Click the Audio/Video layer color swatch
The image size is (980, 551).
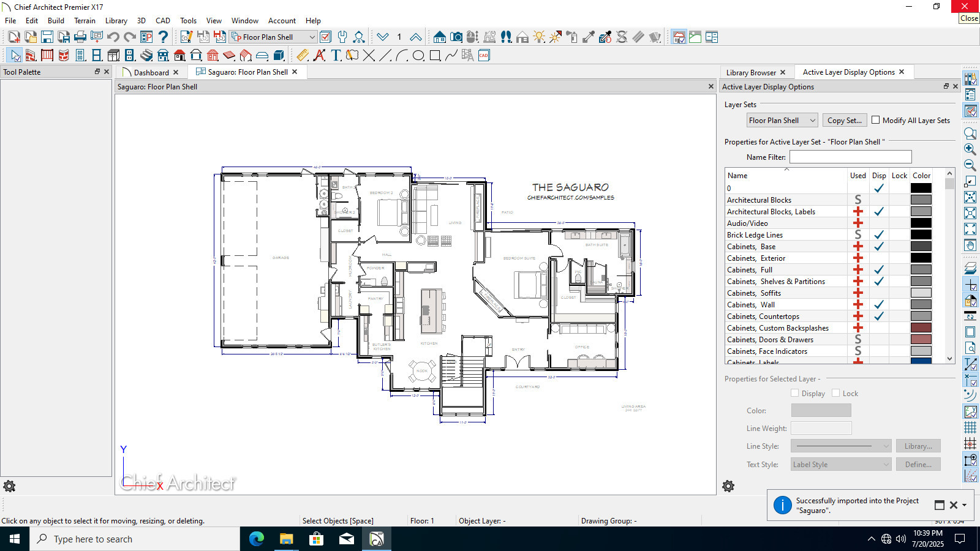(921, 223)
